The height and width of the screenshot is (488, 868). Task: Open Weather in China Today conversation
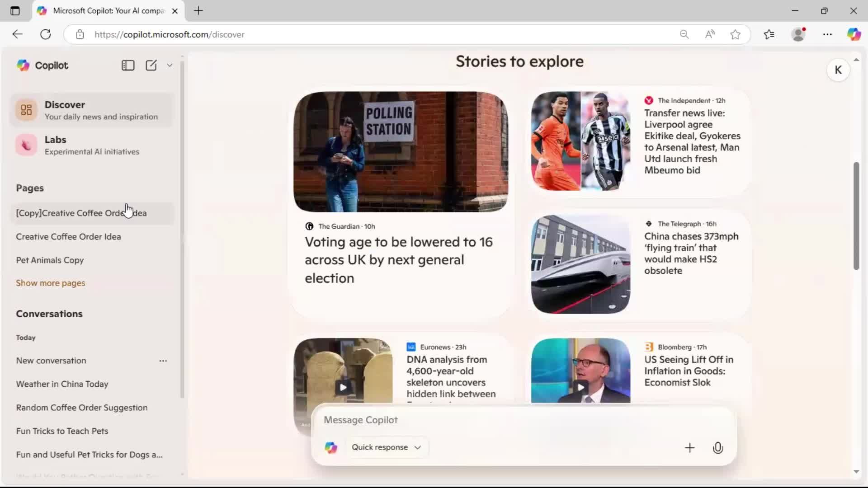point(62,384)
